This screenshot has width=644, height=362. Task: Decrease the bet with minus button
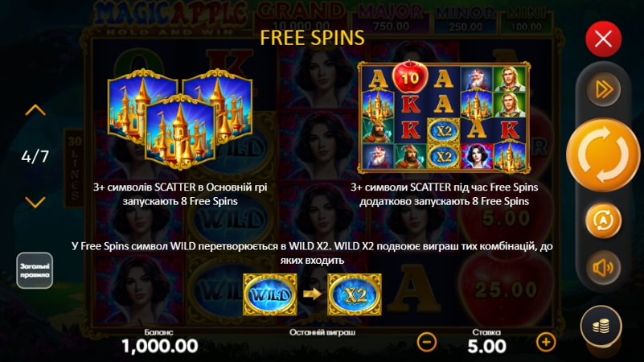[427, 342]
